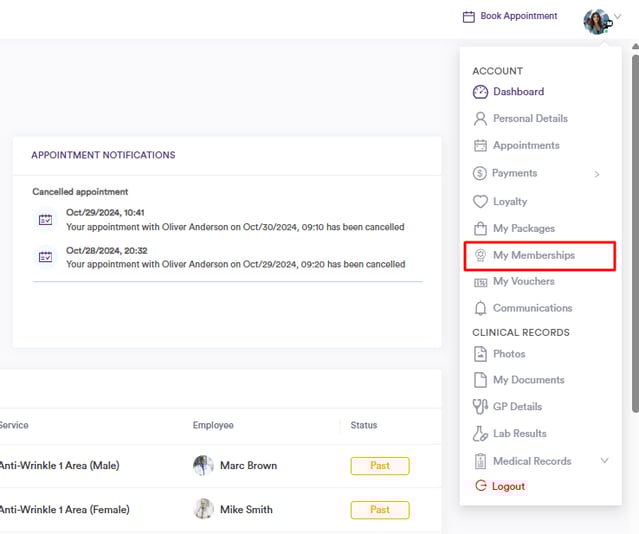Expand the Medical Records chevron
This screenshot has height=534, width=639.
tap(604, 461)
